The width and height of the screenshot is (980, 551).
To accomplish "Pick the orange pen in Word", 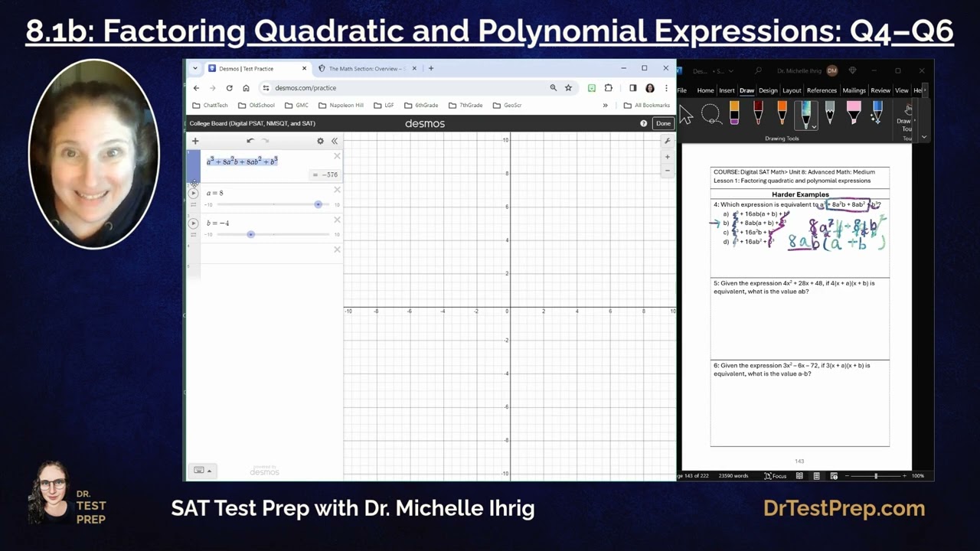I will (782, 114).
